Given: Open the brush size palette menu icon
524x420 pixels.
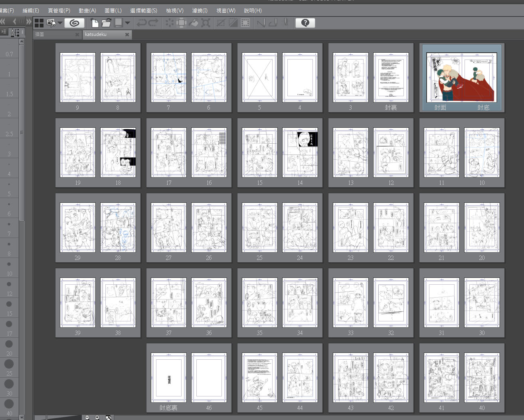Looking at the screenshot, I should pos(4,32).
